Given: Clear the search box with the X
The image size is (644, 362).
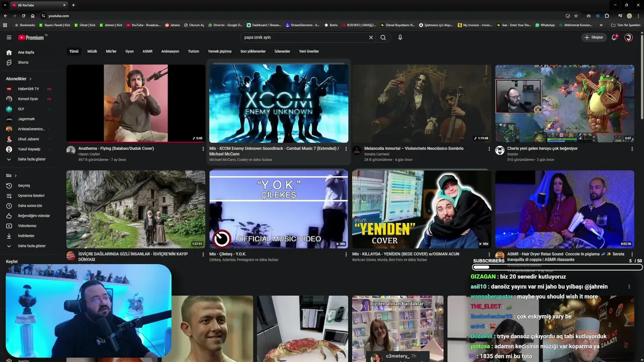Looking at the screenshot, I should [x=371, y=37].
